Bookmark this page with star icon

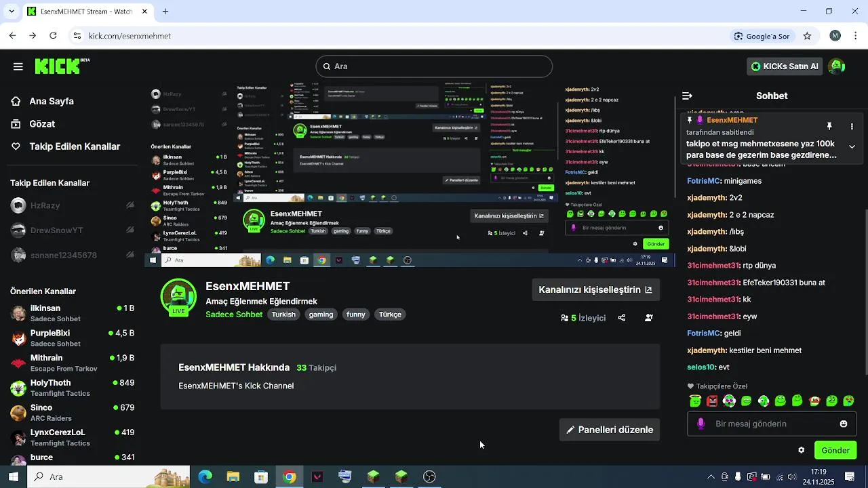click(807, 36)
